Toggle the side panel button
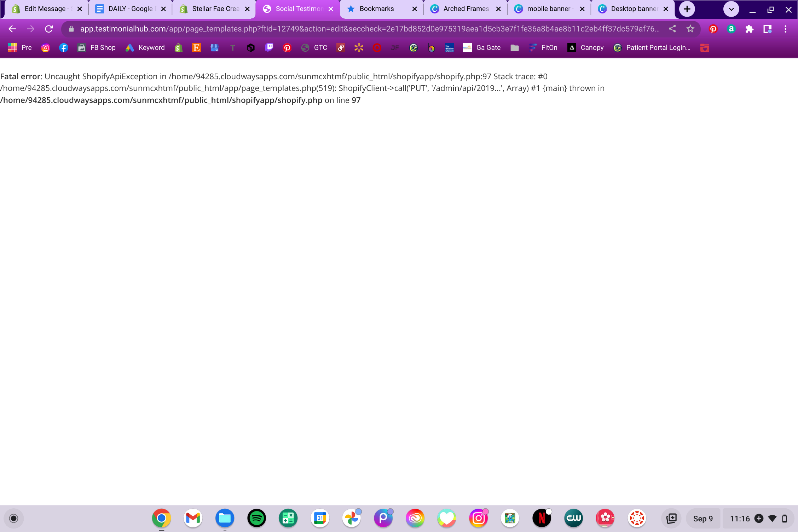 point(767,29)
